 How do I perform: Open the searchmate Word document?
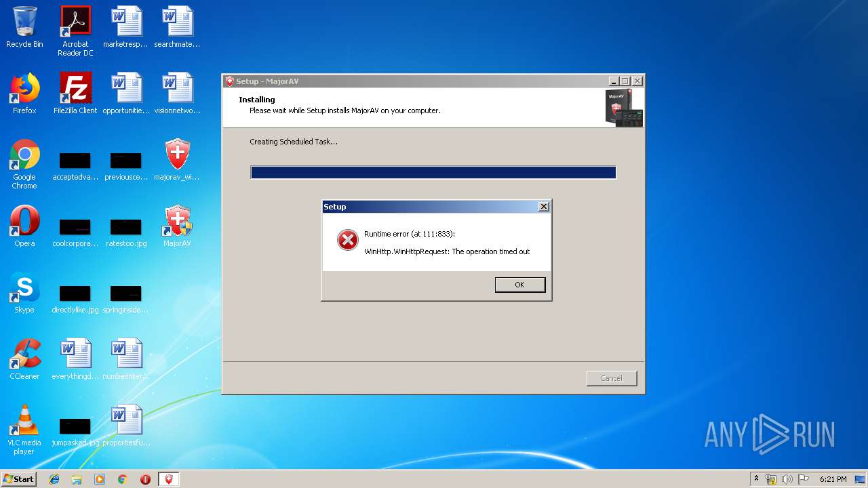coord(177,27)
